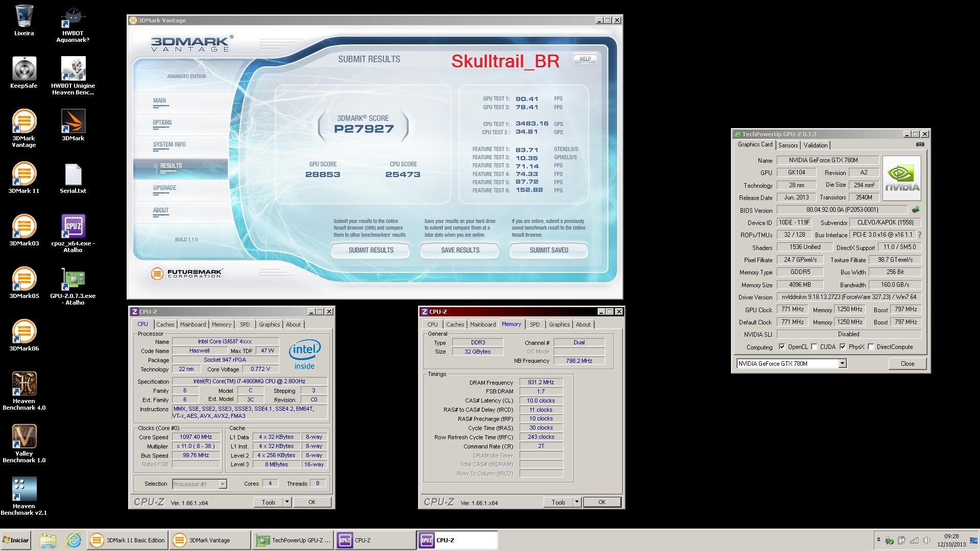980x551 pixels.
Task: Launch HWBOT Unigine Heaven Benchmark shortcut
Action: tap(73, 76)
